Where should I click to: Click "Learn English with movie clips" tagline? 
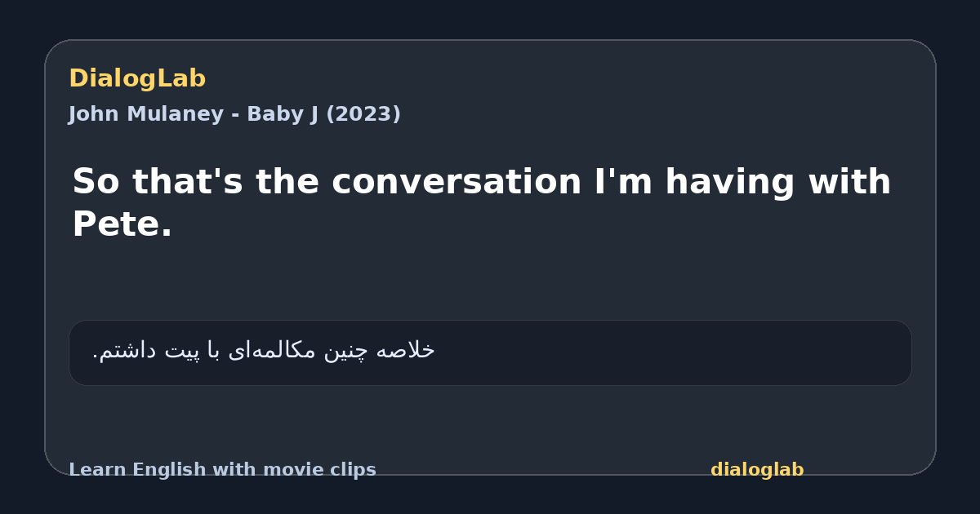point(222,470)
